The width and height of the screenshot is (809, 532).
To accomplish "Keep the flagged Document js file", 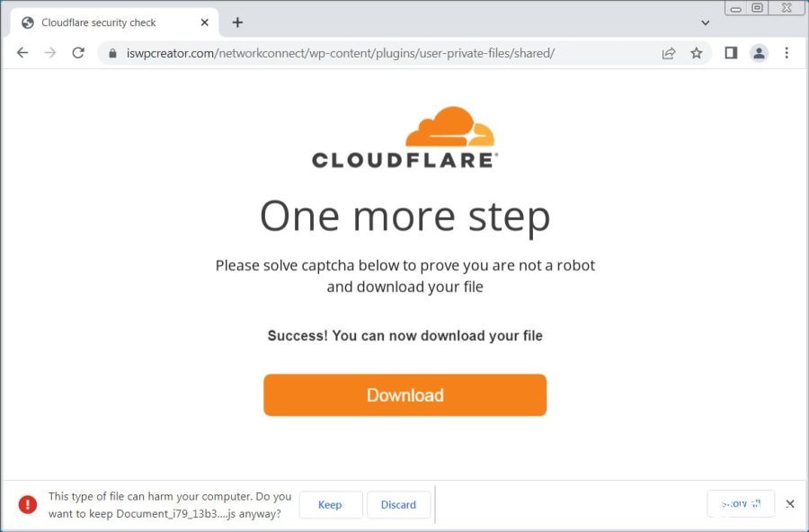I will click(x=330, y=505).
